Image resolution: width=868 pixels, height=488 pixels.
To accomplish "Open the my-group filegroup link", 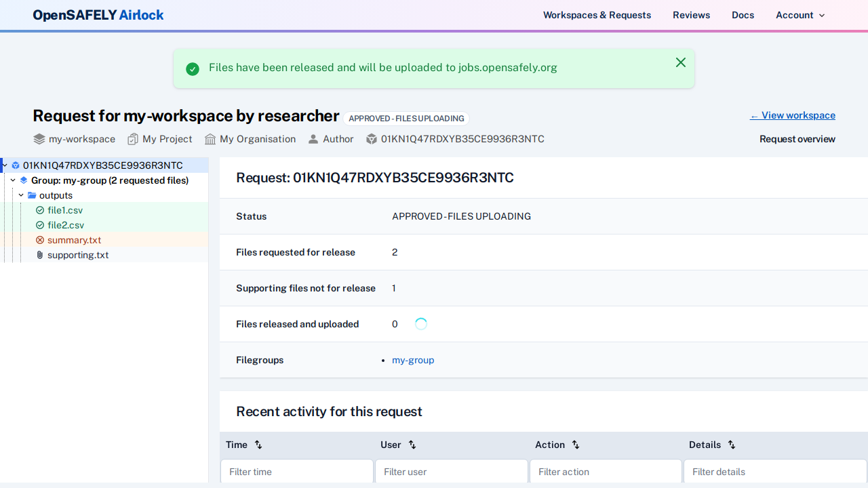I will pyautogui.click(x=413, y=360).
